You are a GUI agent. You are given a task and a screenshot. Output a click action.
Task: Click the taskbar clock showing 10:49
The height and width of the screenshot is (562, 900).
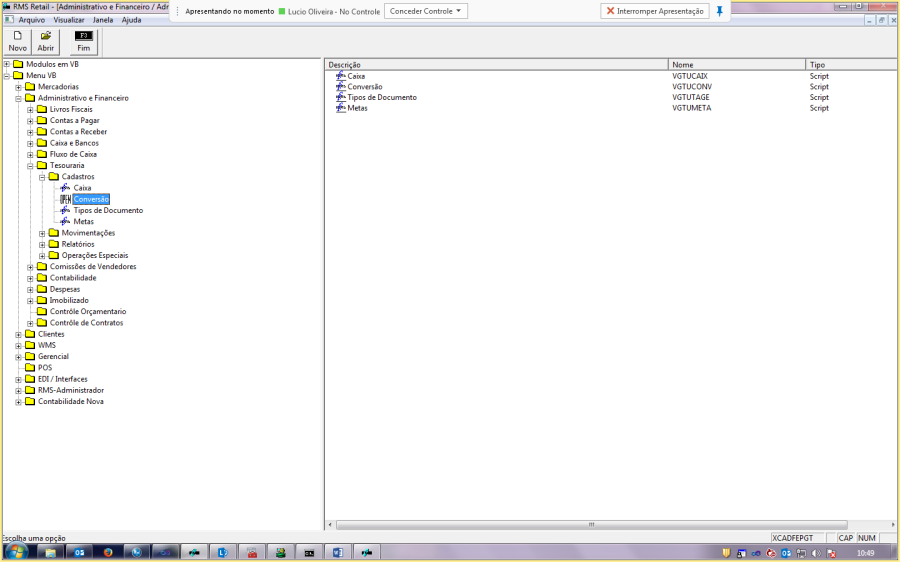coord(866,553)
